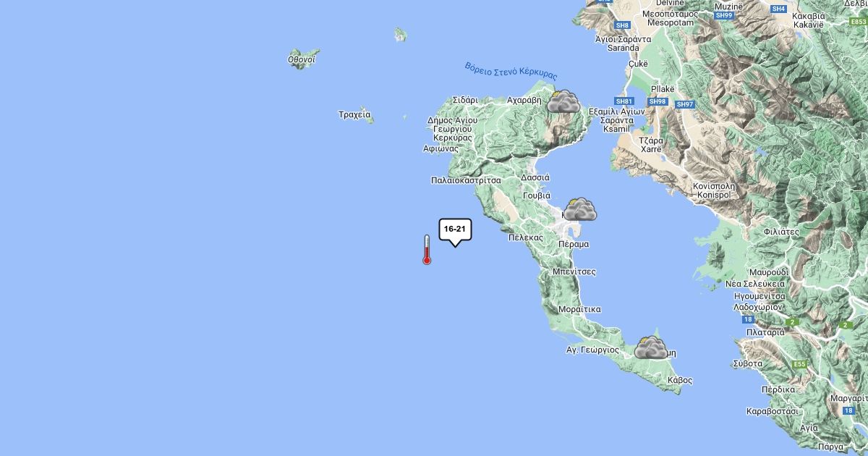The height and width of the screenshot is (456, 868).
Task: Select the cloud icon over Corfu town
Action: [x=580, y=210]
